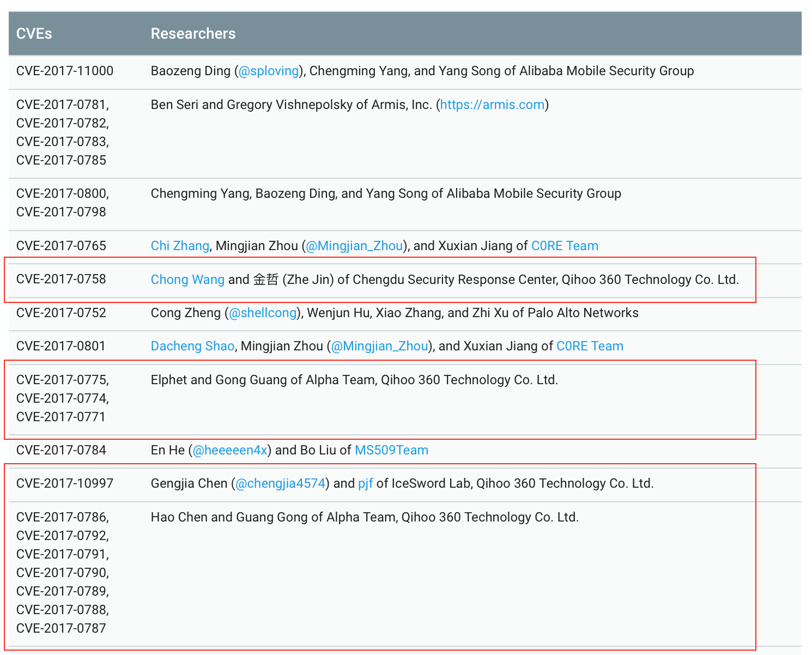812x655 pixels.
Task: Visit the https://armis.com link
Action: pyautogui.click(x=492, y=105)
